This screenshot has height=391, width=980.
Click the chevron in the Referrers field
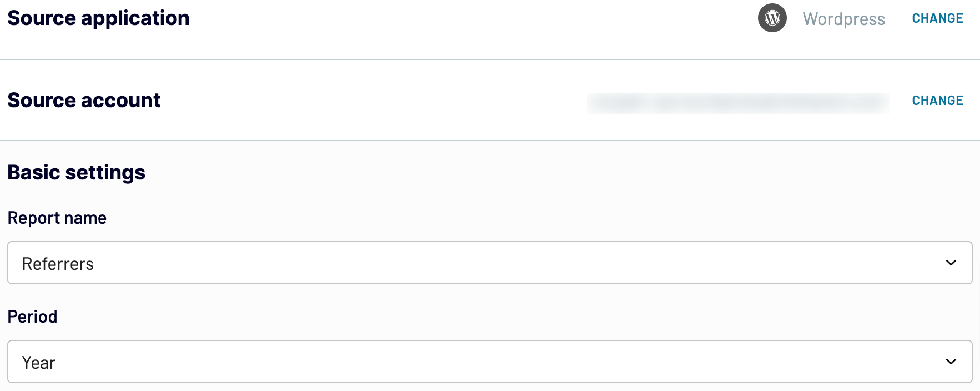[951, 263]
